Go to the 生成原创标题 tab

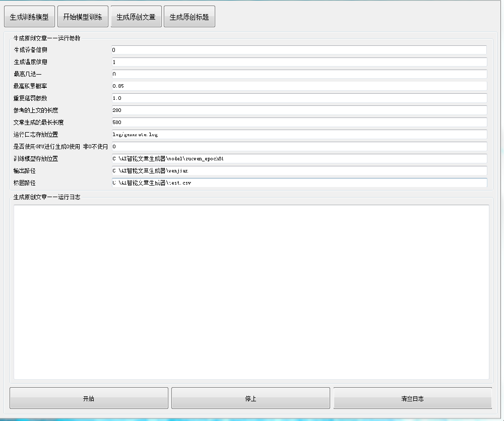190,17
